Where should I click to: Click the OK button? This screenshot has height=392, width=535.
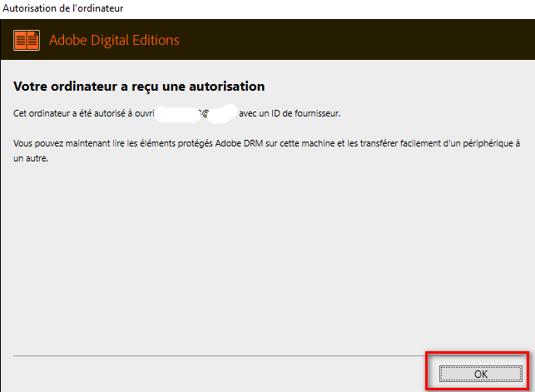[x=480, y=374]
